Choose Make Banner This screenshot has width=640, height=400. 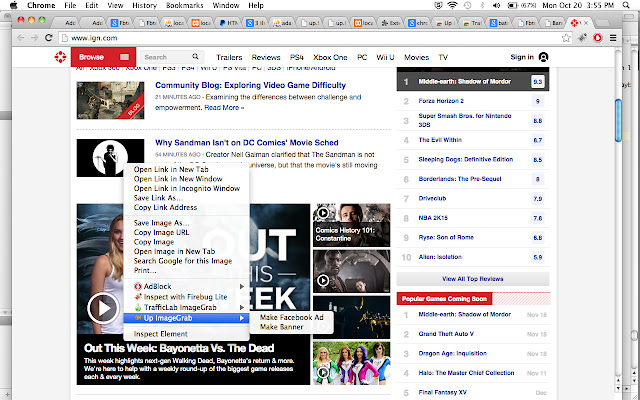[x=282, y=327]
